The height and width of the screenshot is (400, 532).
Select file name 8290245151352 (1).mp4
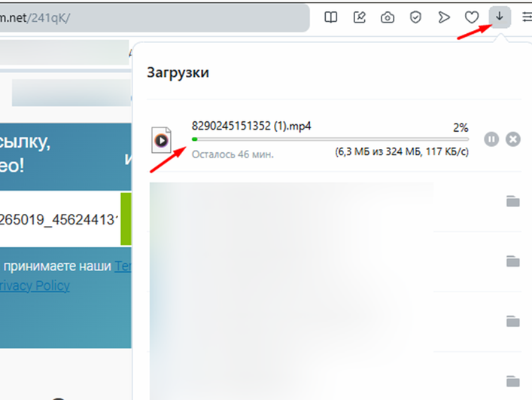tap(251, 126)
